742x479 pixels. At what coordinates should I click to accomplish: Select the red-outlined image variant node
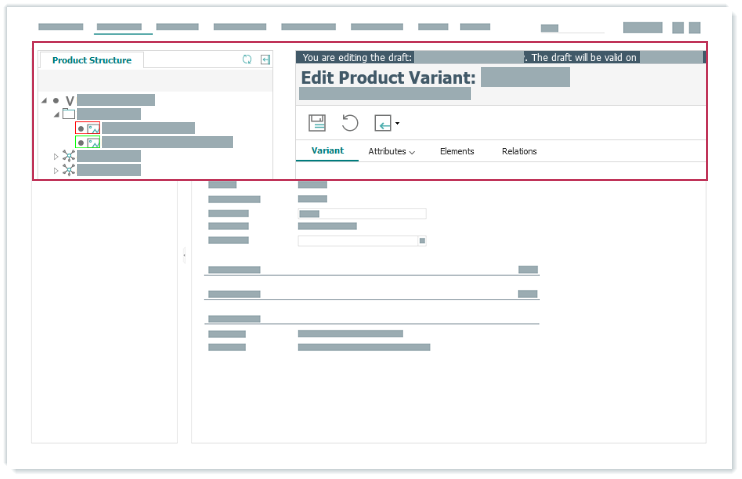click(x=93, y=128)
